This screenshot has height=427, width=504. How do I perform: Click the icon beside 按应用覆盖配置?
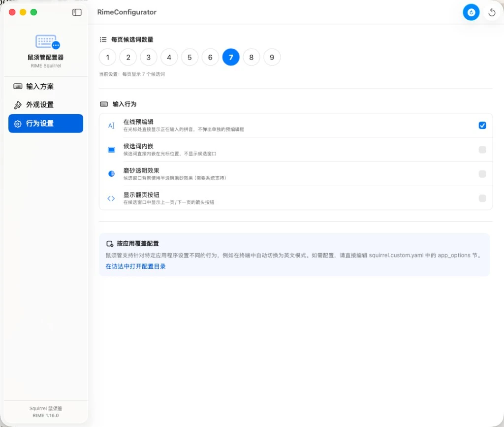click(110, 244)
